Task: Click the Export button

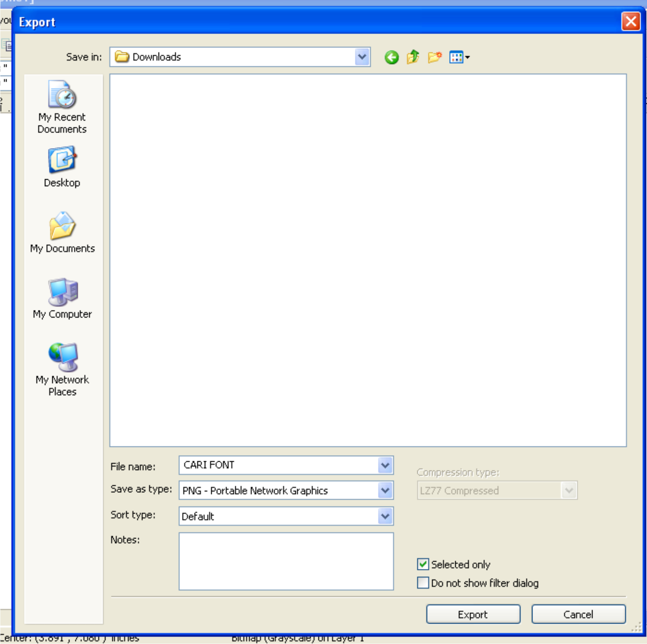Action: 473,614
